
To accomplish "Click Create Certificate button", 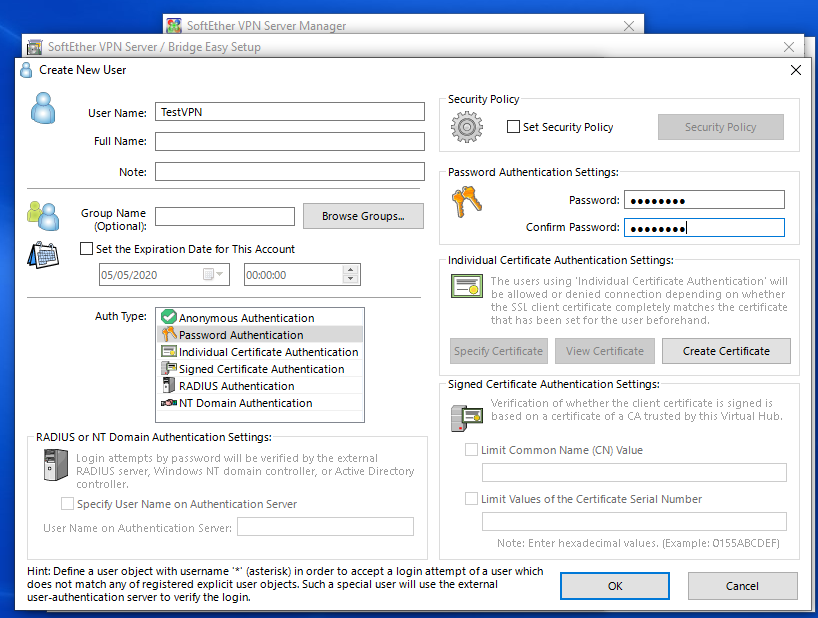I will (726, 351).
